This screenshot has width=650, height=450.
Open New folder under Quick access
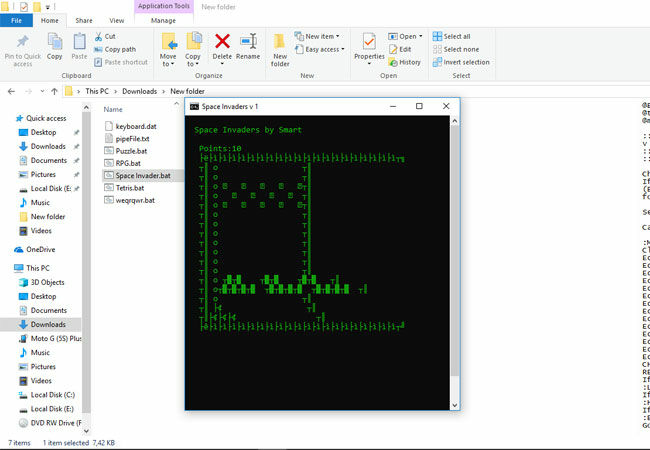pyautogui.click(x=42, y=217)
